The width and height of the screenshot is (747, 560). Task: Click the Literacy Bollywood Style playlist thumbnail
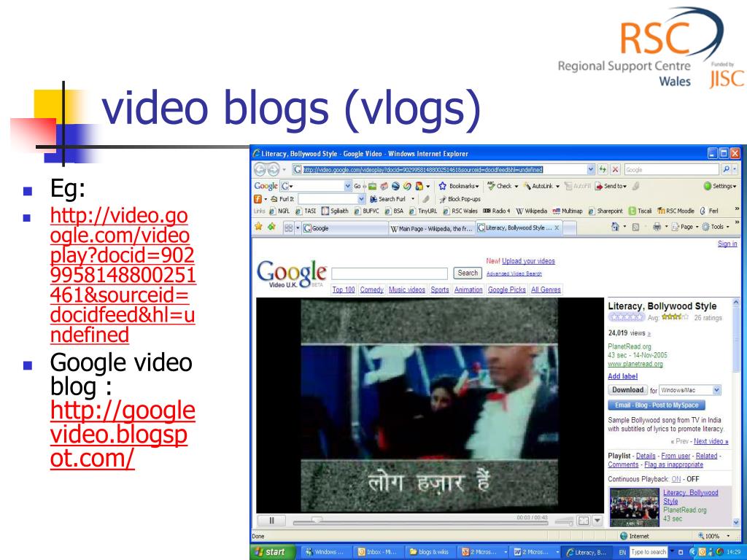click(634, 507)
